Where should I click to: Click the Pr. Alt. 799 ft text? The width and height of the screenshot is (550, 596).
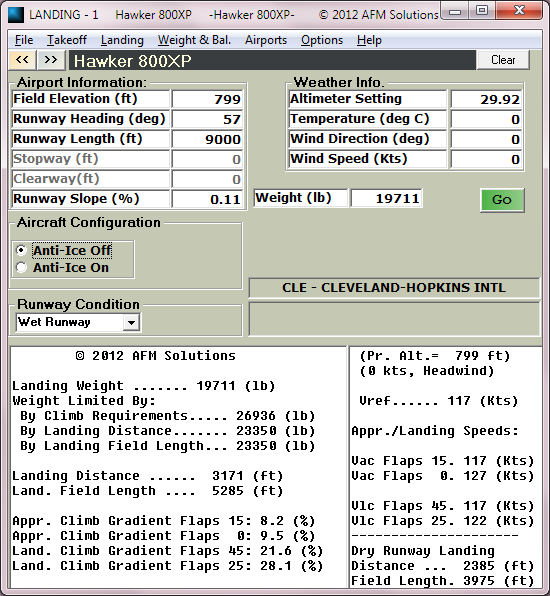[435, 356]
